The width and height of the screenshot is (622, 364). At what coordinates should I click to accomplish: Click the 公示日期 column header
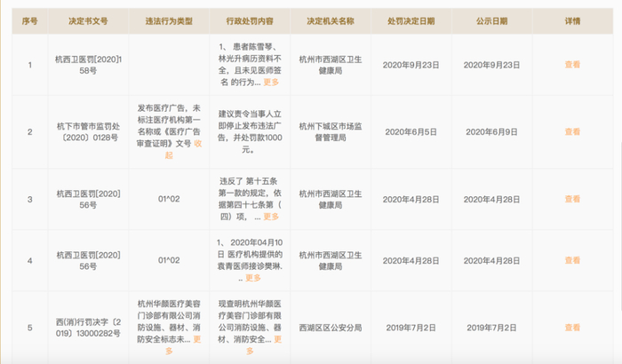click(x=492, y=21)
